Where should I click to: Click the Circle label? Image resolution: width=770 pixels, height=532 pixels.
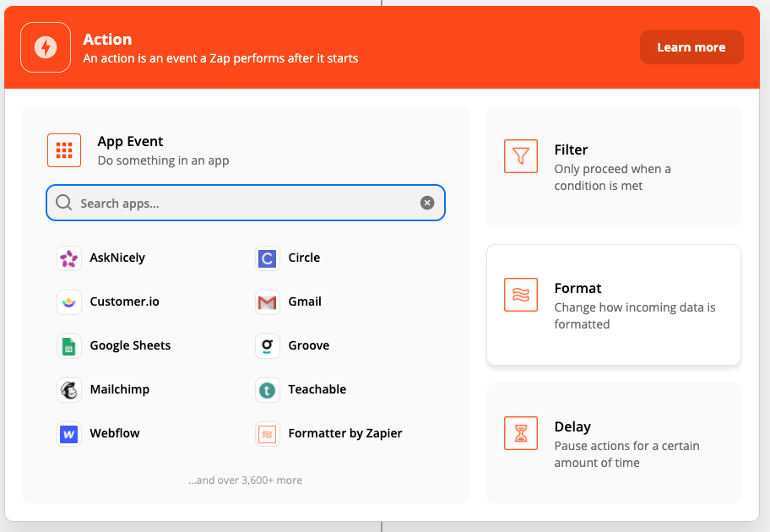click(x=304, y=258)
